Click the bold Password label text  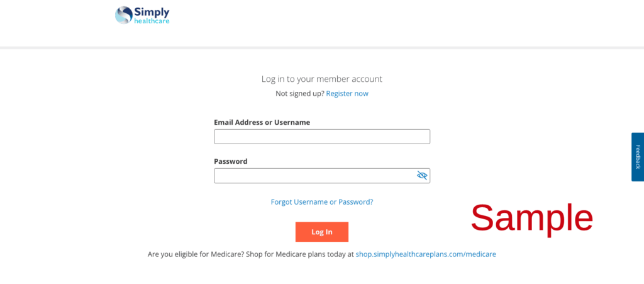pos(230,161)
